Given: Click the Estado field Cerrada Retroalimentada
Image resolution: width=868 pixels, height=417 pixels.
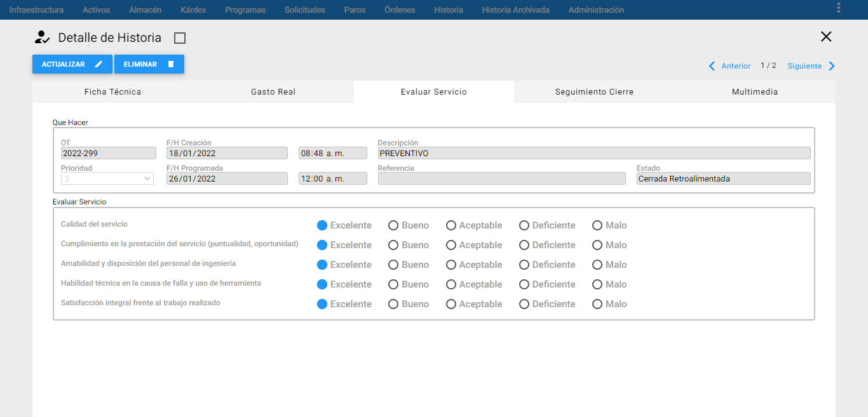Looking at the screenshot, I should (724, 178).
